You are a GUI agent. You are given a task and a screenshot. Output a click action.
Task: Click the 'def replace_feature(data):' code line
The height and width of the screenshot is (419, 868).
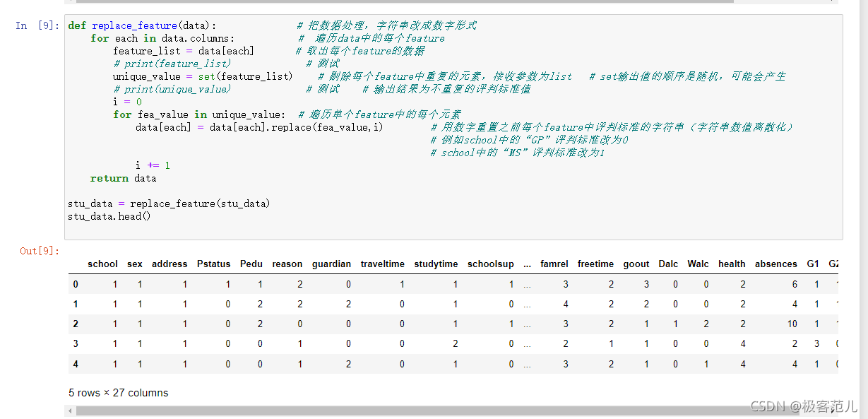pos(143,25)
